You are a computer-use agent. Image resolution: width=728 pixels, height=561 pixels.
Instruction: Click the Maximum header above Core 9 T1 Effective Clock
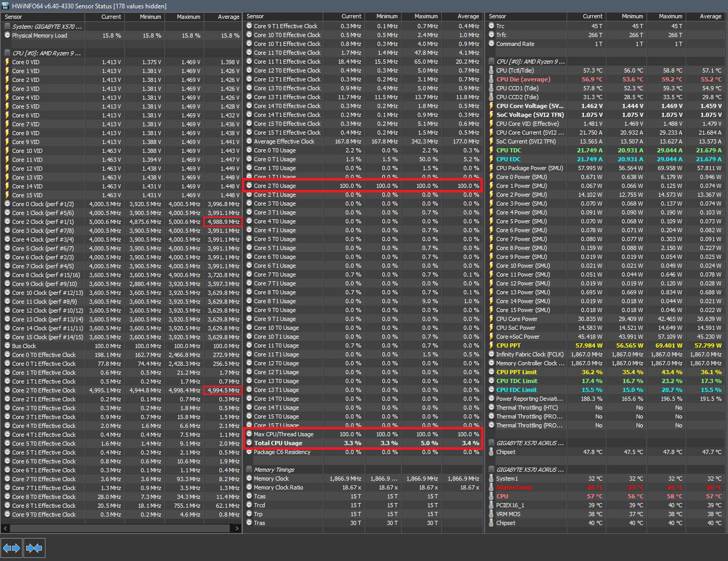tap(420, 17)
